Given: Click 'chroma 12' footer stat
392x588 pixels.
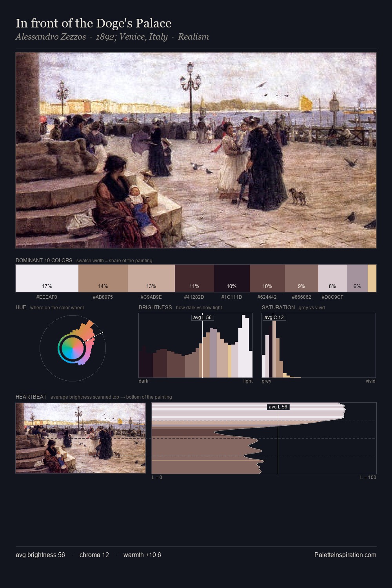Looking at the screenshot, I should click(x=94, y=555).
